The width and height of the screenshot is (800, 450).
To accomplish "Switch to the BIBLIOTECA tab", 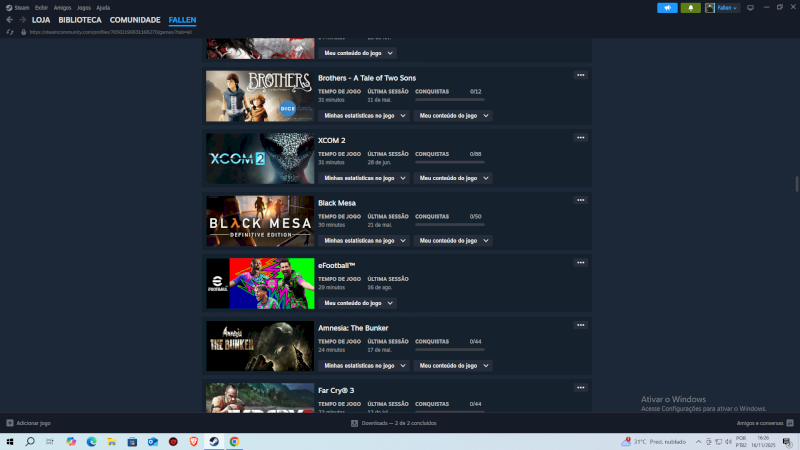I will pyautogui.click(x=80, y=20).
